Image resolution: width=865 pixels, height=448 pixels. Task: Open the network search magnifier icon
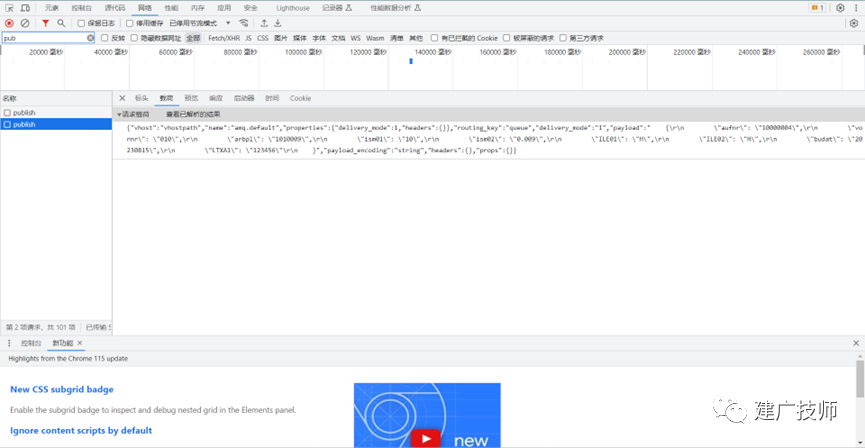point(61,23)
